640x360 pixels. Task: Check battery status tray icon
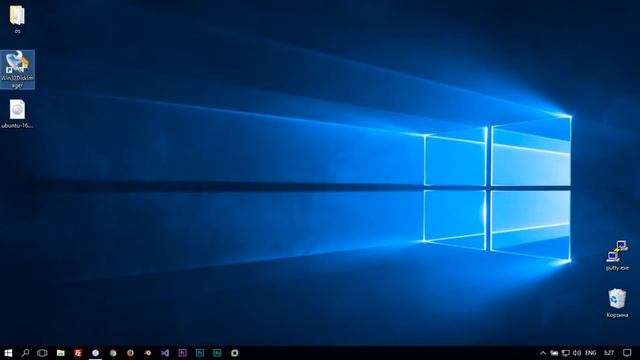click(554, 353)
